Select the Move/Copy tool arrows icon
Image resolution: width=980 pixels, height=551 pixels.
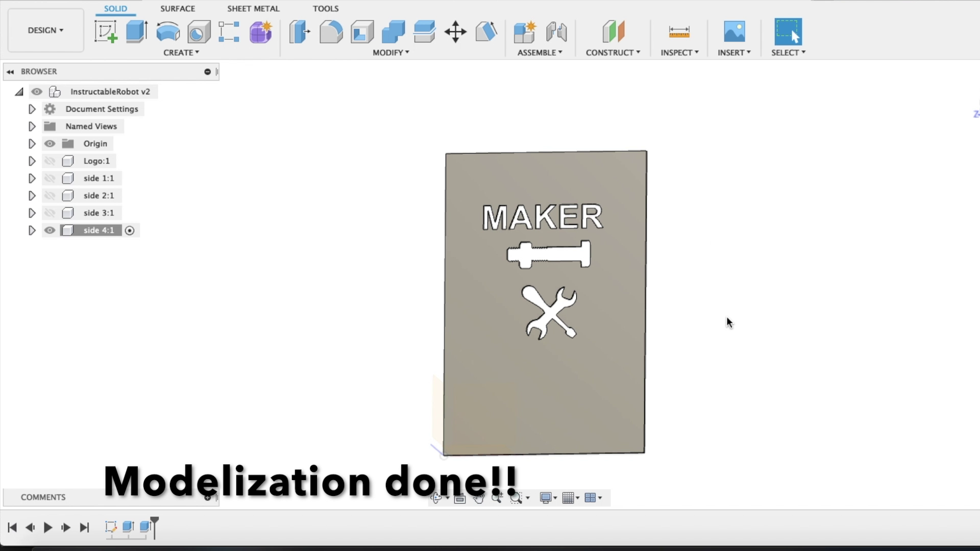point(455,32)
